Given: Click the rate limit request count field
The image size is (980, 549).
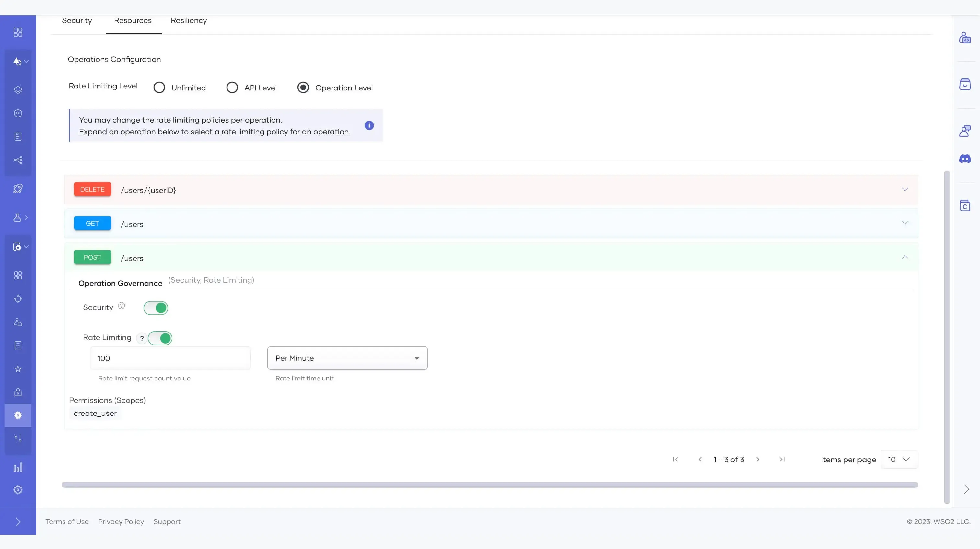Looking at the screenshot, I should click(x=170, y=358).
